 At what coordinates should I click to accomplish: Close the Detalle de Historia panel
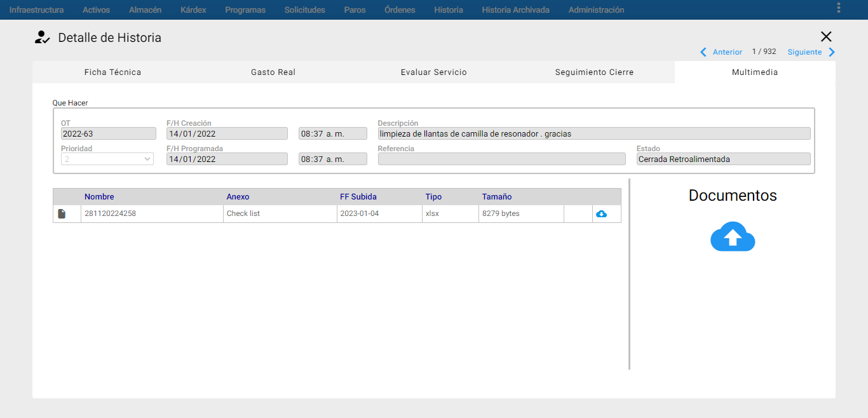(x=826, y=36)
